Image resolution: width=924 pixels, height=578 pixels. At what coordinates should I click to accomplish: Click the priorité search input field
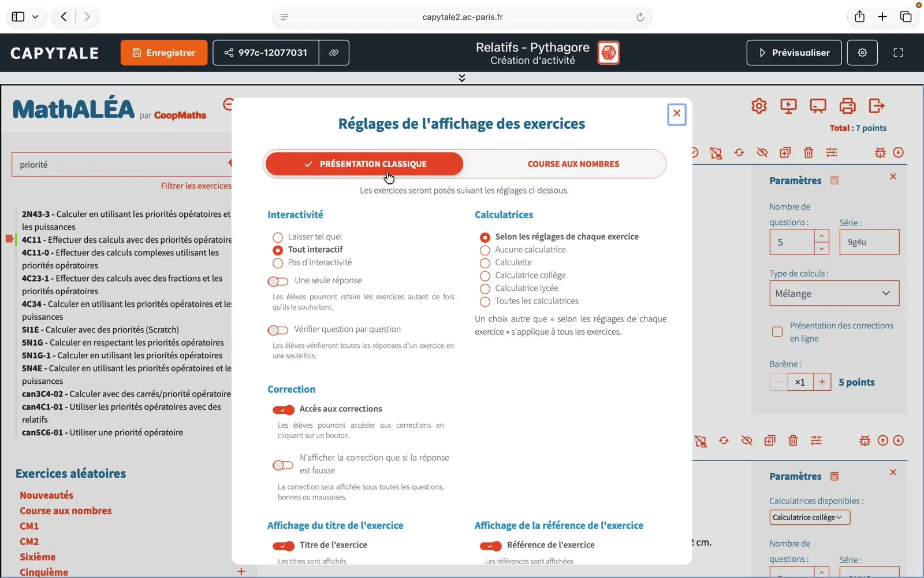pyautogui.click(x=122, y=165)
